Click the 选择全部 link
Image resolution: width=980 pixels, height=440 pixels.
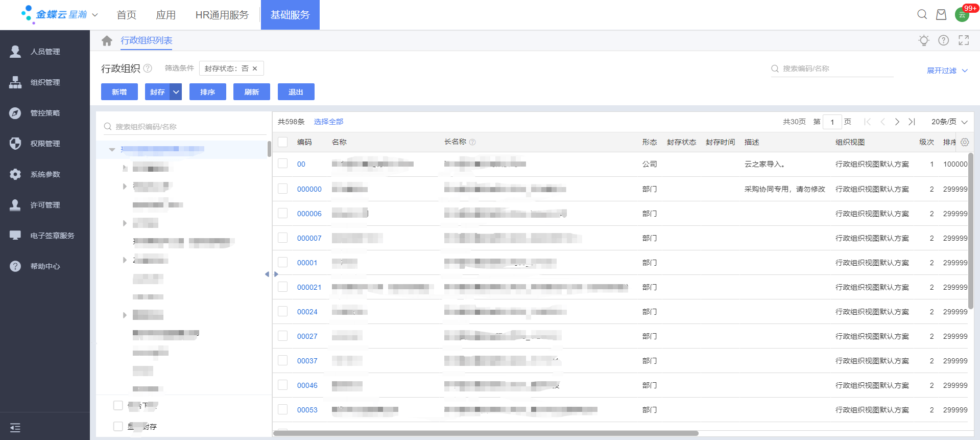pos(328,122)
